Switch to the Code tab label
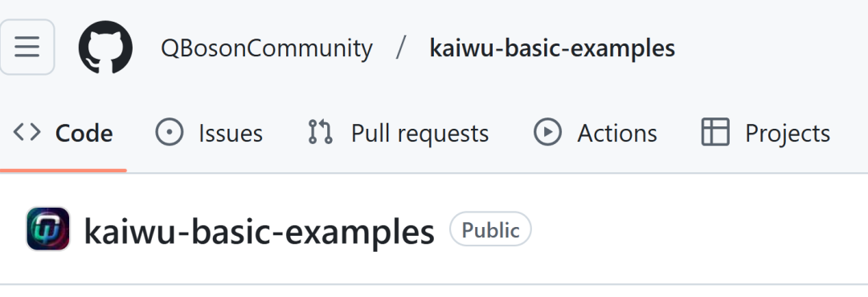The image size is (868, 297). point(84,134)
